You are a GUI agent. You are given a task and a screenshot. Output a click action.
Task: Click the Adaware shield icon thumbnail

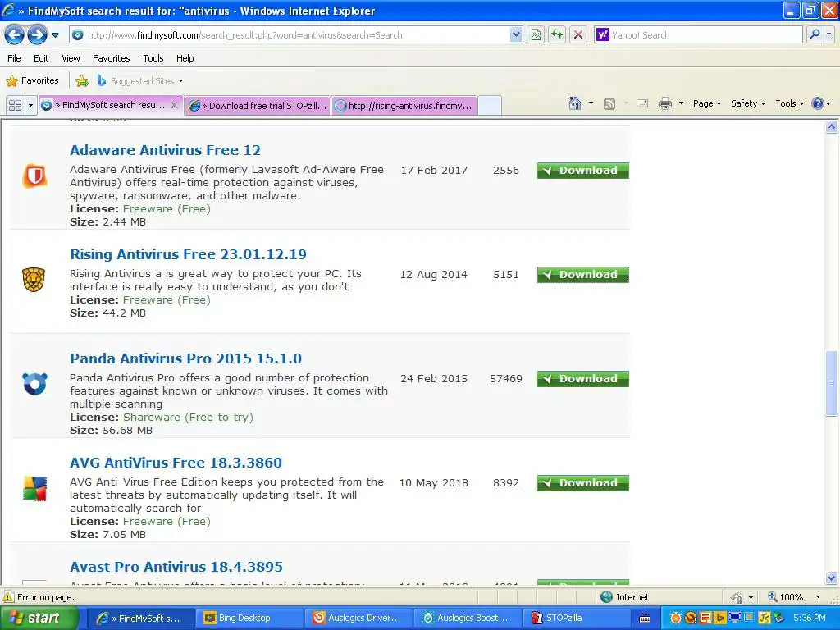pos(34,176)
